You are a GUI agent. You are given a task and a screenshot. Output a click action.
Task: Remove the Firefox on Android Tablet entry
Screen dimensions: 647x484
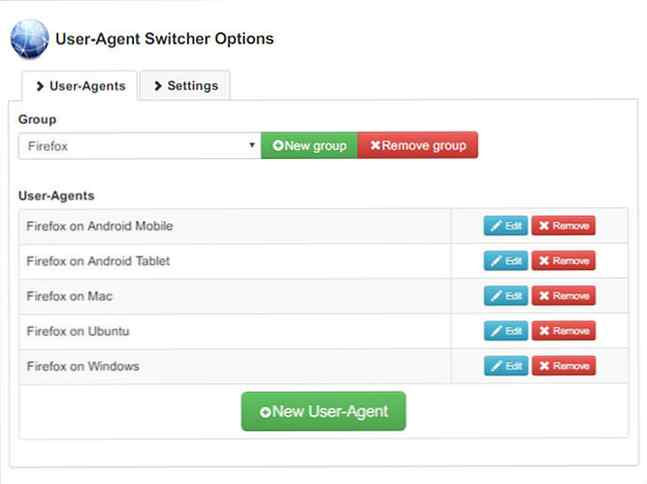[563, 261]
